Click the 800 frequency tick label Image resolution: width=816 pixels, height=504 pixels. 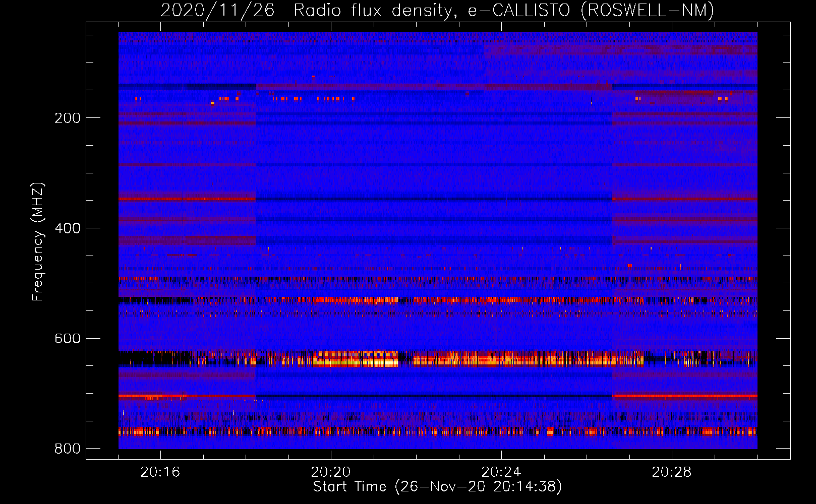[68, 449]
